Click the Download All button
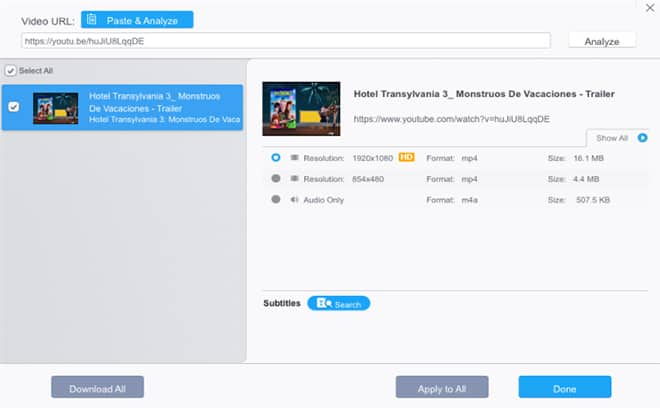660x408 pixels. pyautogui.click(x=98, y=387)
